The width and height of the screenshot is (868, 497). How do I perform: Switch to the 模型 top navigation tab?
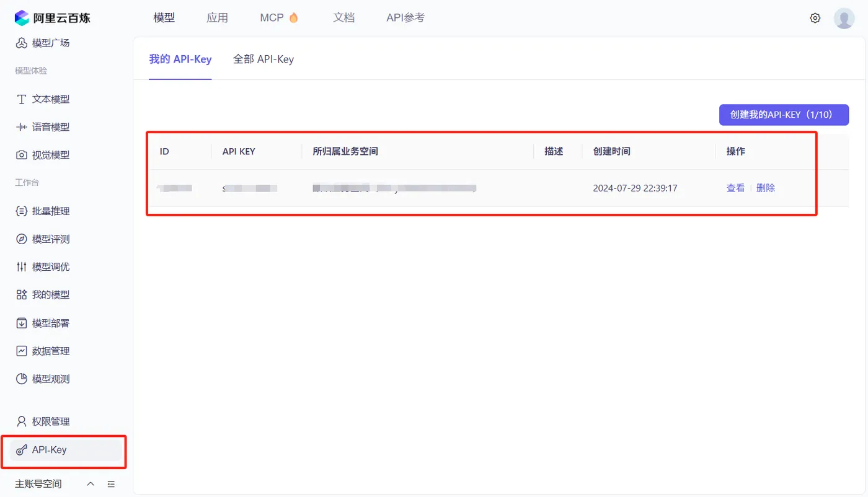point(164,18)
